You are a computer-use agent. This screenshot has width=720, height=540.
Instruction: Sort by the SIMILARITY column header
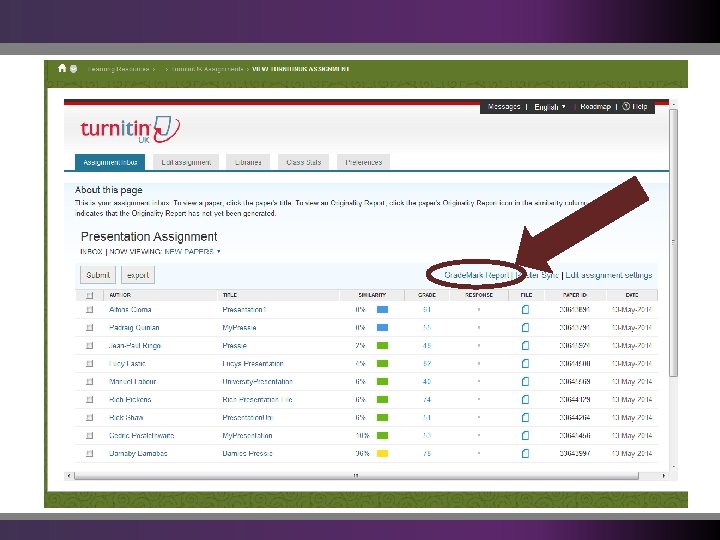click(x=372, y=295)
